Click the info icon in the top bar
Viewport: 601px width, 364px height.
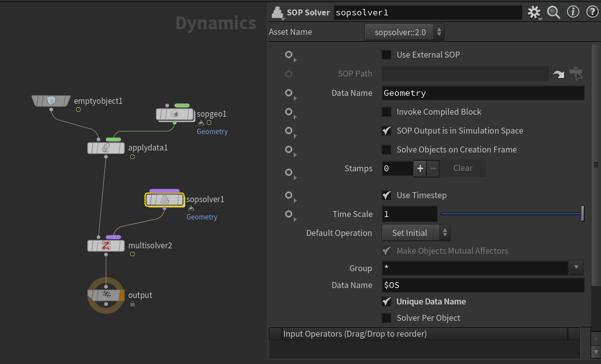pyautogui.click(x=573, y=12)
